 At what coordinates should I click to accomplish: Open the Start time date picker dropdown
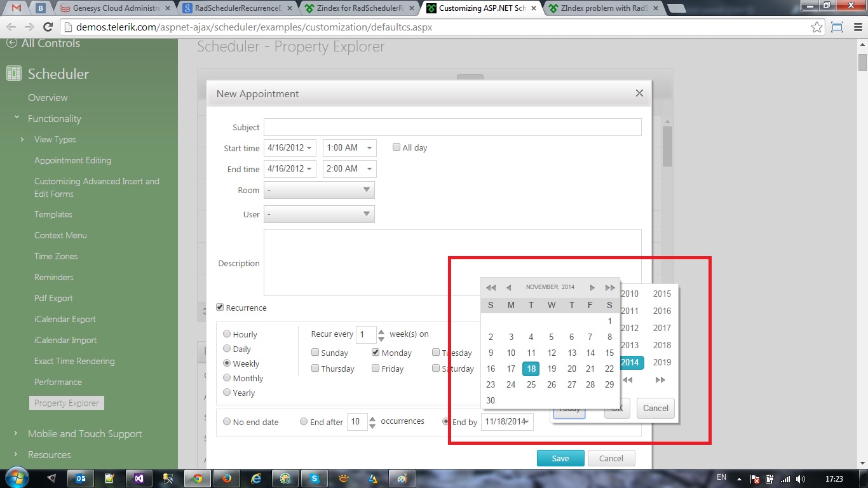[x=309, y=148]
